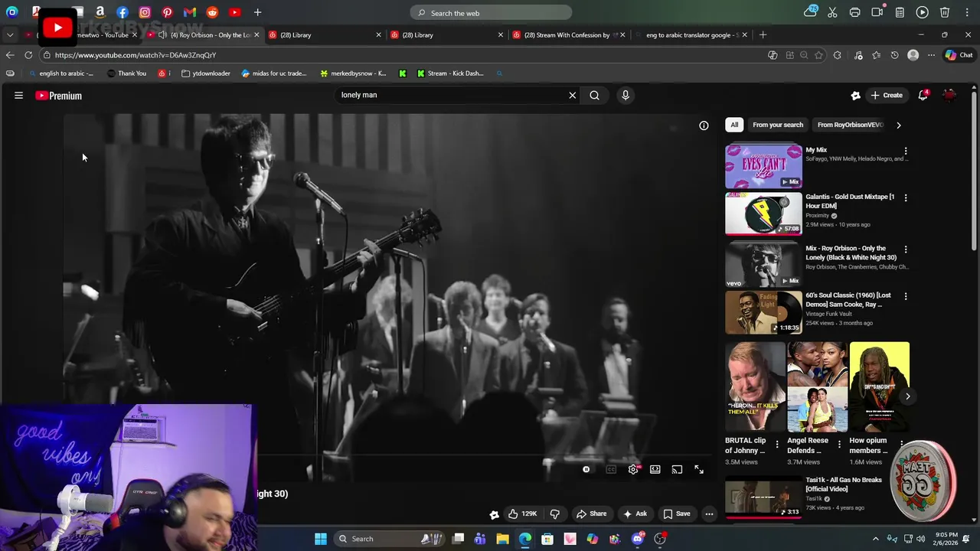Screen dimensions: 980x551
Task: Open video settings gear
Action: (x=633, y=469)
